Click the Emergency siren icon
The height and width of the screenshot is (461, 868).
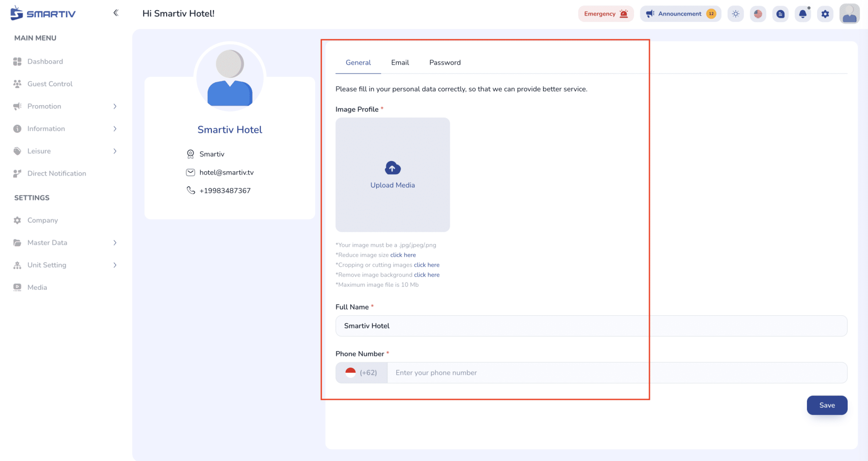click(x=624, y=14)
